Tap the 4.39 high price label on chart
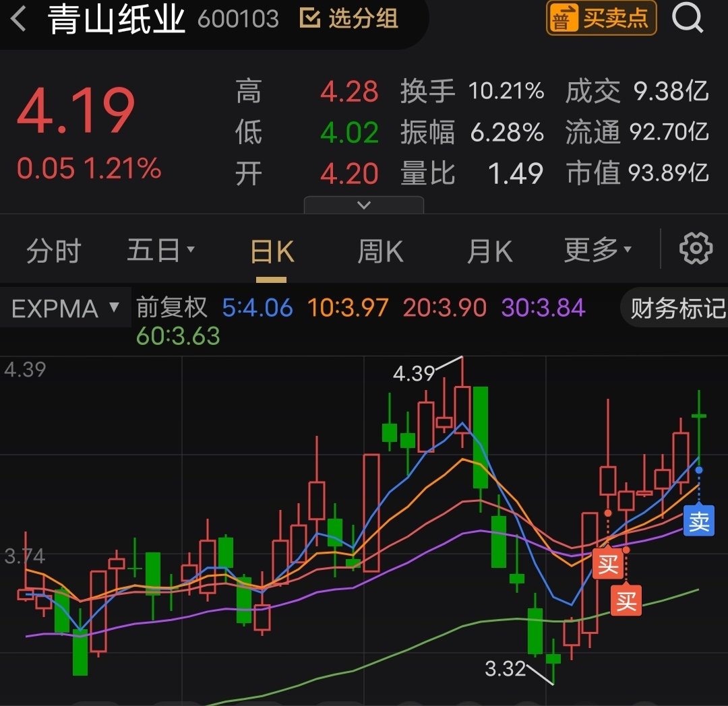 pyautogui.click(x=414, y=373)
